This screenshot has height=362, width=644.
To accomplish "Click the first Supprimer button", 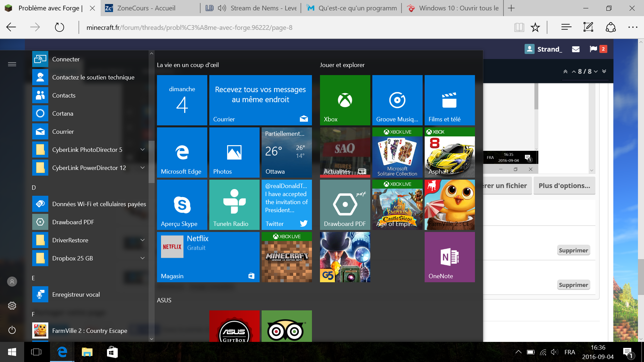I will (573, 250).
